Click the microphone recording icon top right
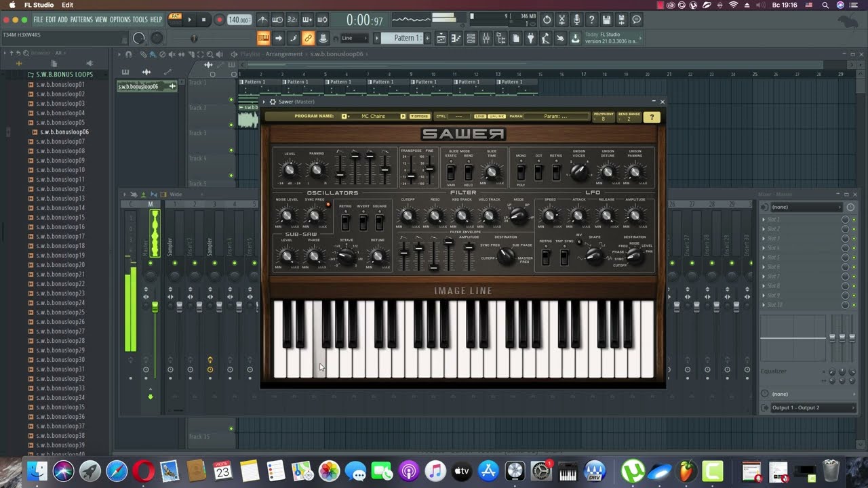This screenshot has height=488, width=868. pos(576,20)
